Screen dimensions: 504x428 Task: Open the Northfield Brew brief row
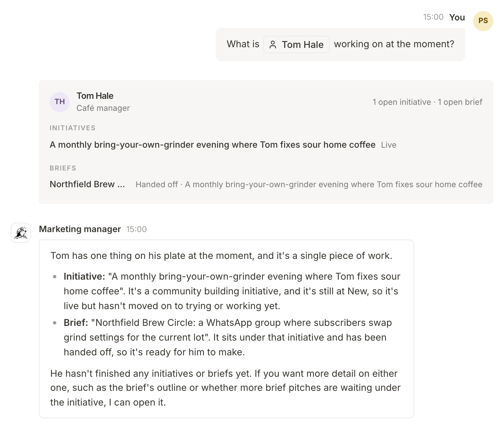coord(266,184)
